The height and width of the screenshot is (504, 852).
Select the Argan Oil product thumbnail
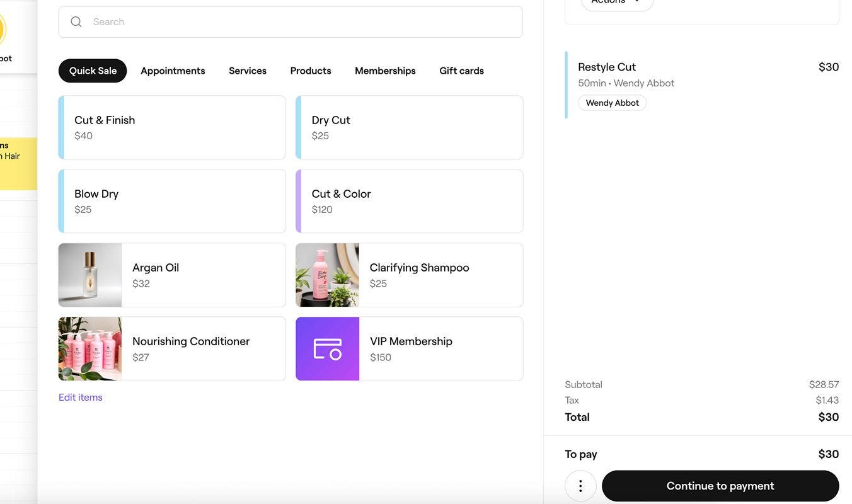click(90, 275)
